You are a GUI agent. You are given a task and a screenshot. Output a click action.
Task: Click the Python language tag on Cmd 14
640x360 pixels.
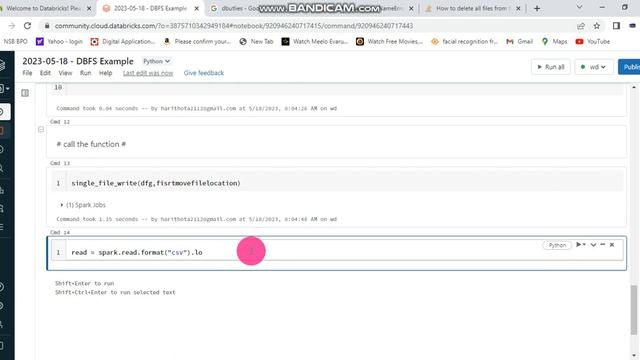click(557, 245)
